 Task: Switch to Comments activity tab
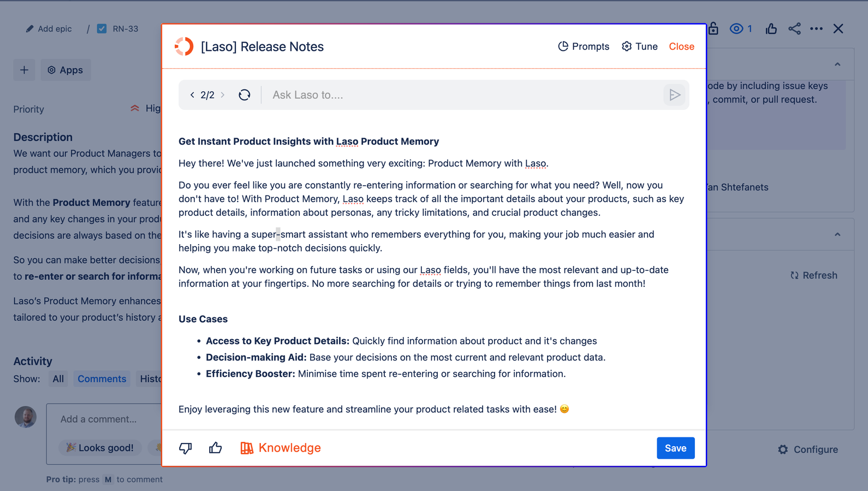(x=102, y=379)
